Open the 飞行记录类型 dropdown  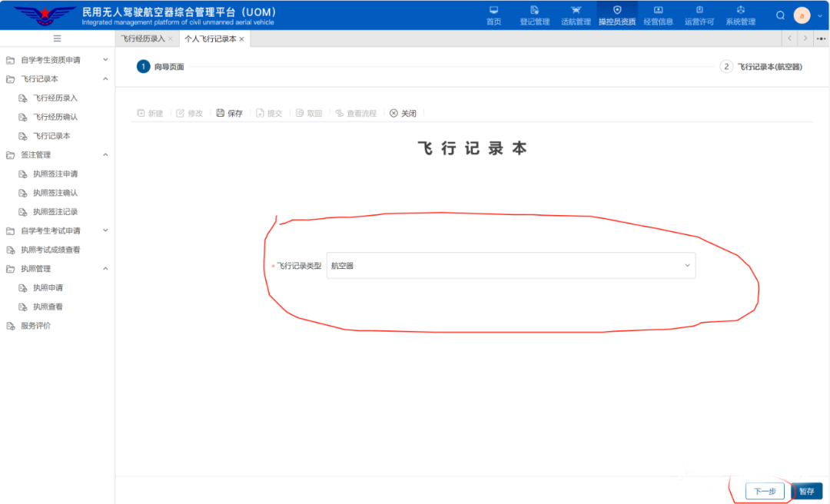tap(511, 266)
